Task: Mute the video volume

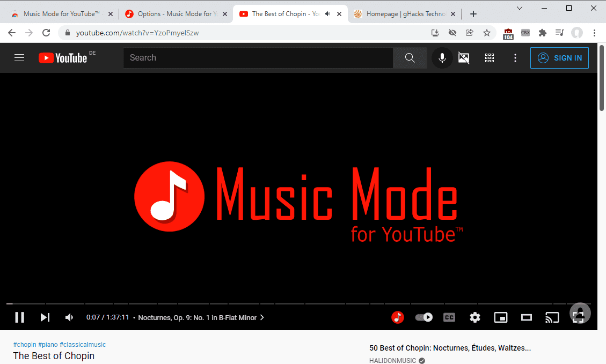Action: [69, 317]
